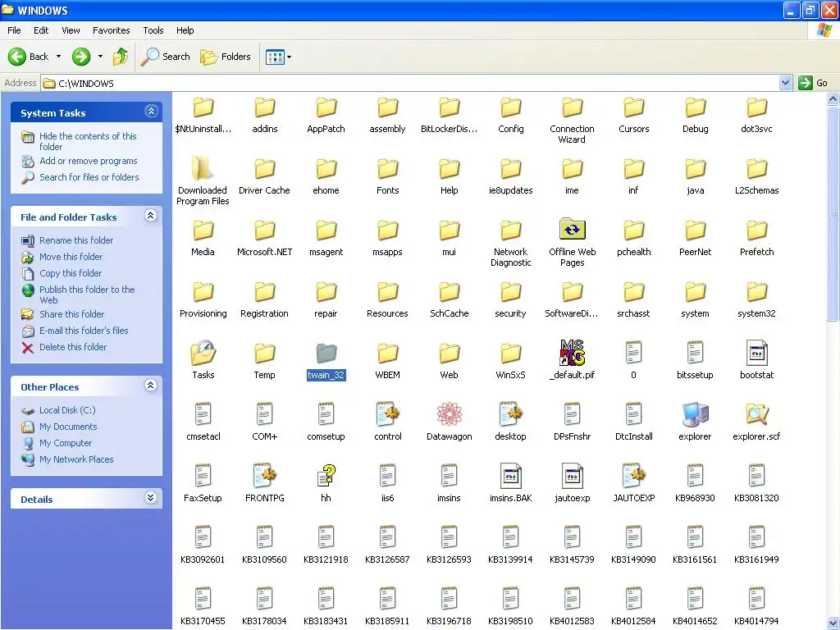Screen dimensions: 840x630
Task: Select the explorer.scf icon
Action: click(x=756, y=414)
